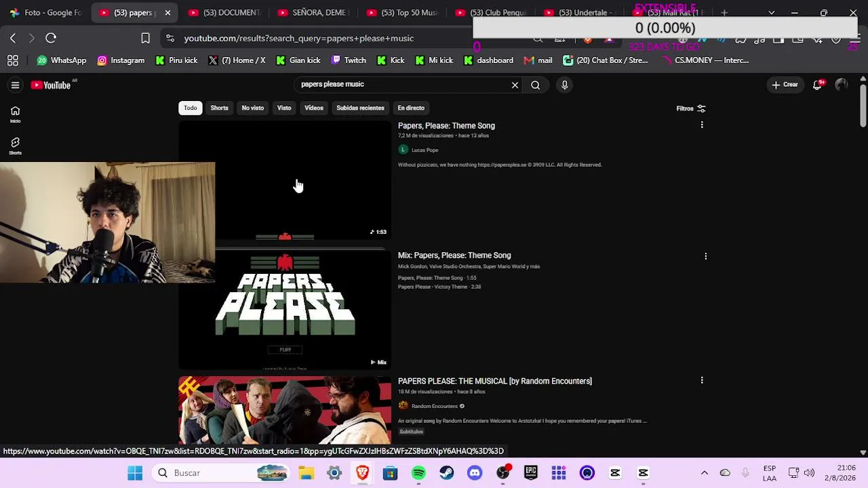Open Discord from the taskbar
Viewport: 868px width, 488px height.
(475, 473)
